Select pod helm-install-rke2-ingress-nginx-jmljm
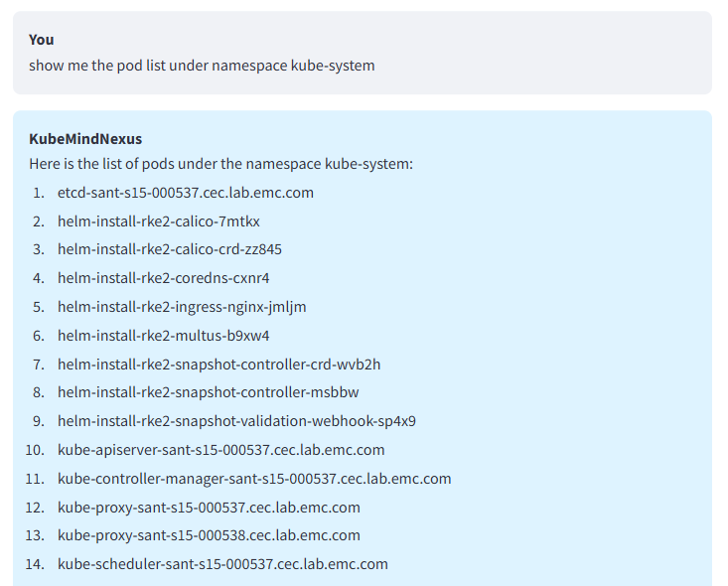Image resolution: width=728 pixels, height=586 pixels. tap(182, 307)
